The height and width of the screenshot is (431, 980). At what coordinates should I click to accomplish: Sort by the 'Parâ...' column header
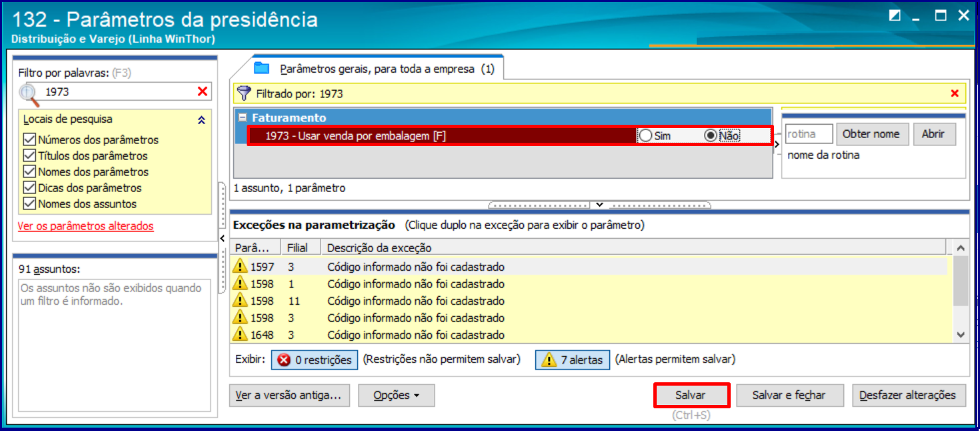[x=255, y=248]
